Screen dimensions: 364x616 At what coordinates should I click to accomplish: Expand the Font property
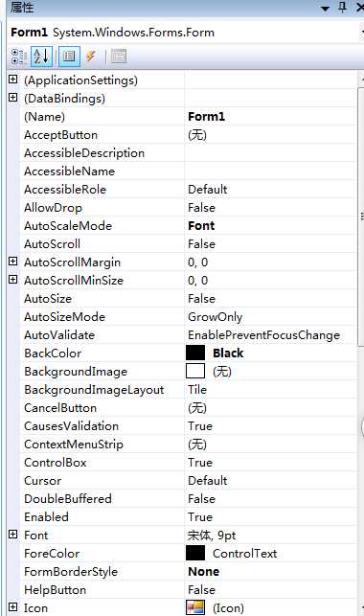[x=13, y=535]
